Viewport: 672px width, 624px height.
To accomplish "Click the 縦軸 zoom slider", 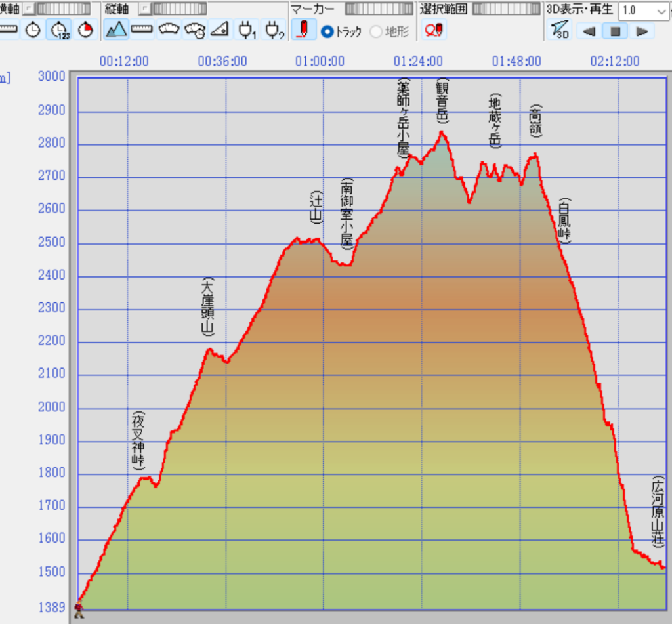I will click(180, 8).
